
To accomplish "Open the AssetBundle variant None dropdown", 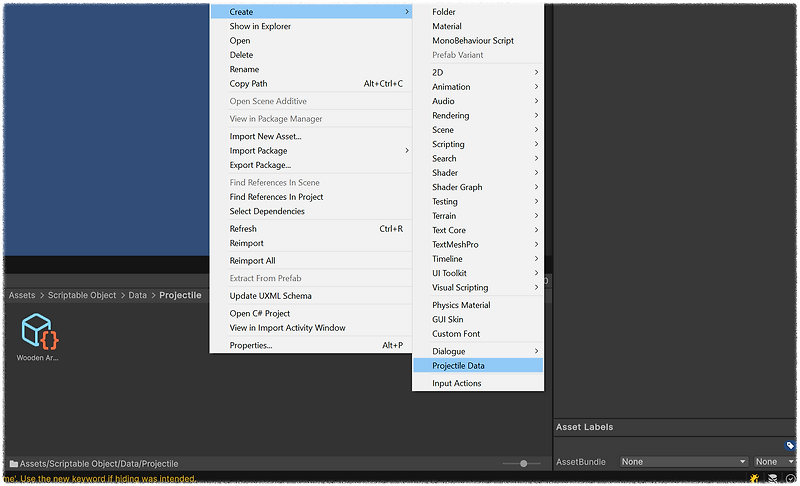I will point(775,462).
